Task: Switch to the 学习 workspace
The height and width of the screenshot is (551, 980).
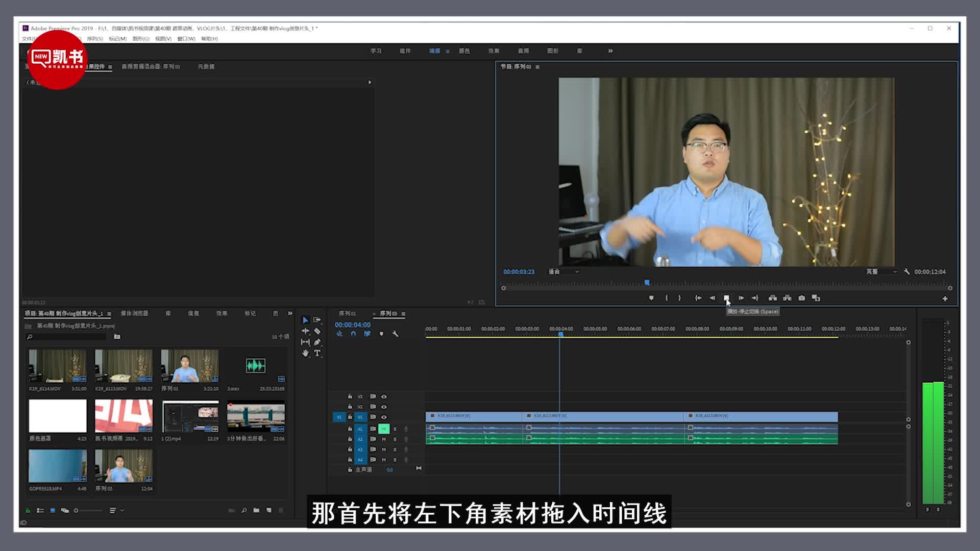Action: [x=376, y=51]
